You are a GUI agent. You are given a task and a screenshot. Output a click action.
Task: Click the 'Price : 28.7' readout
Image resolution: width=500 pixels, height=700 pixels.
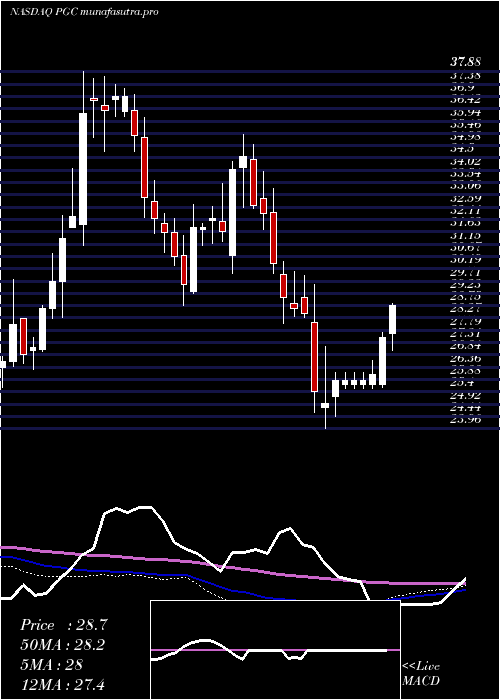point(63,625)
